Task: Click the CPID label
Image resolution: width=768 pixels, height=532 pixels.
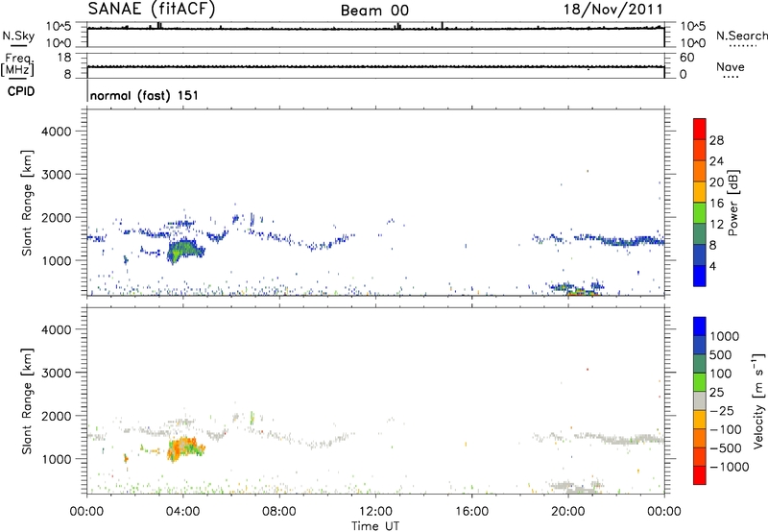Action: click(21, 91)
